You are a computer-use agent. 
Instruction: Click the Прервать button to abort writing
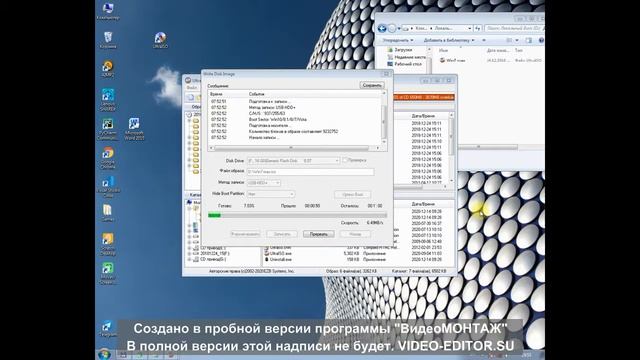pyautogui.click(x=318, y=234)
